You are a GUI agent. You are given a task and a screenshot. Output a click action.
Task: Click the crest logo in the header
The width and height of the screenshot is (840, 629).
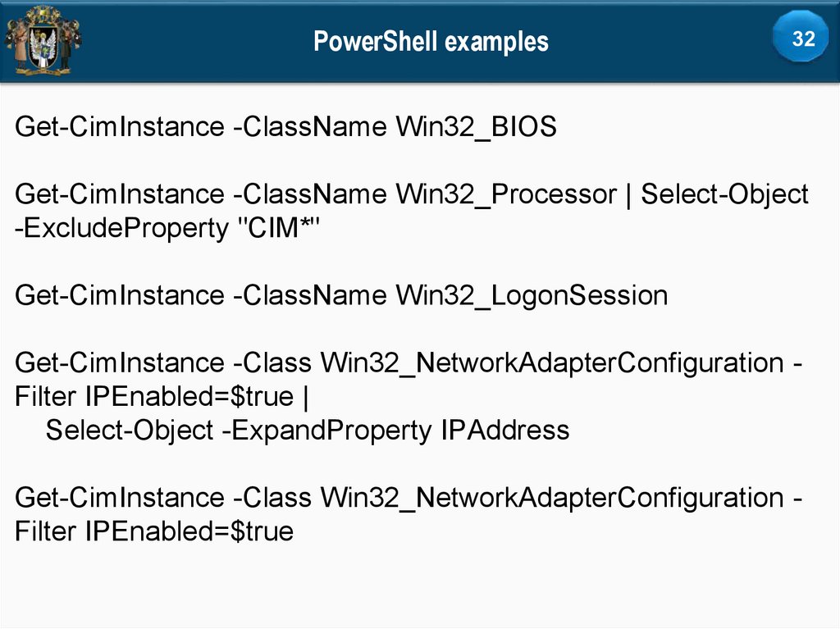[43, 39]
